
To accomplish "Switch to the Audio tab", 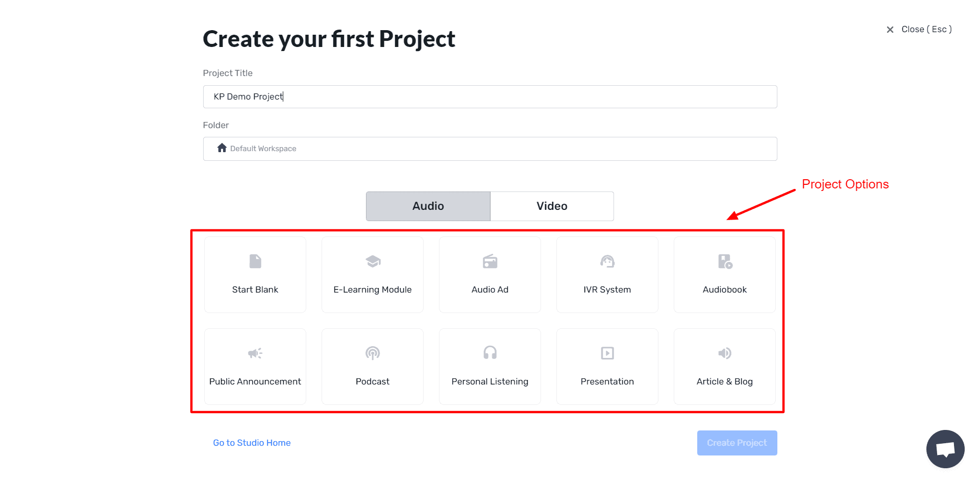I will (428, 206).
